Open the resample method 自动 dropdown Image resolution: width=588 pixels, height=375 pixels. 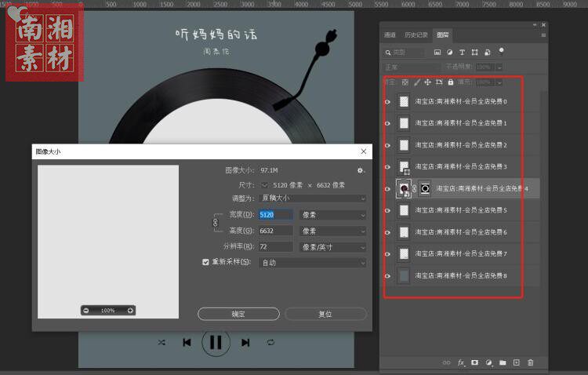click(312, 263)
